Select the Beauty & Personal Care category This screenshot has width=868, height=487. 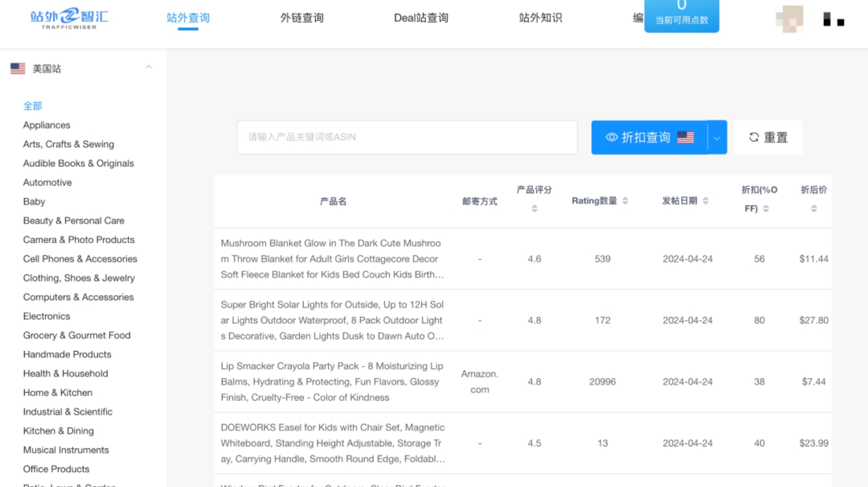pyautogui.click(x=74, y=221)
